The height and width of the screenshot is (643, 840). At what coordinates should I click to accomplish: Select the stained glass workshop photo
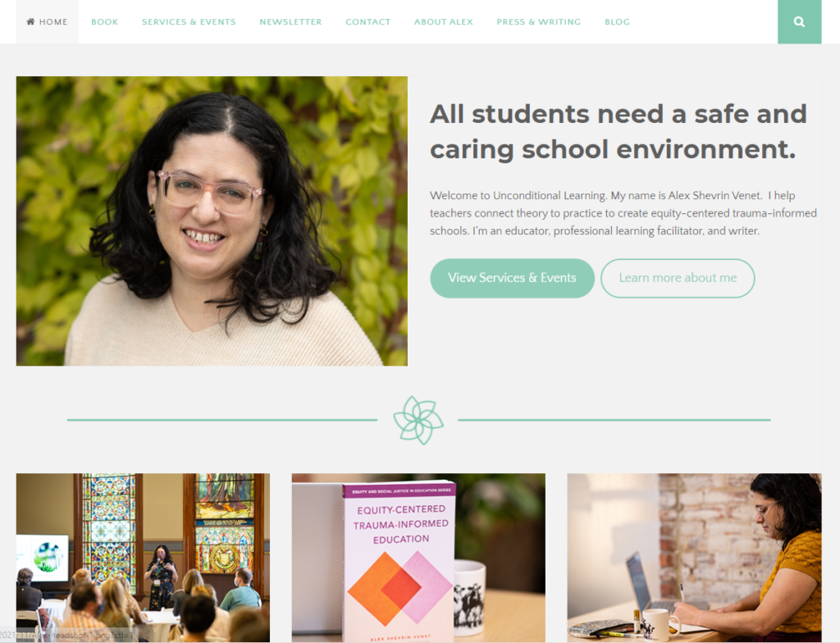[x=143, y=557]
